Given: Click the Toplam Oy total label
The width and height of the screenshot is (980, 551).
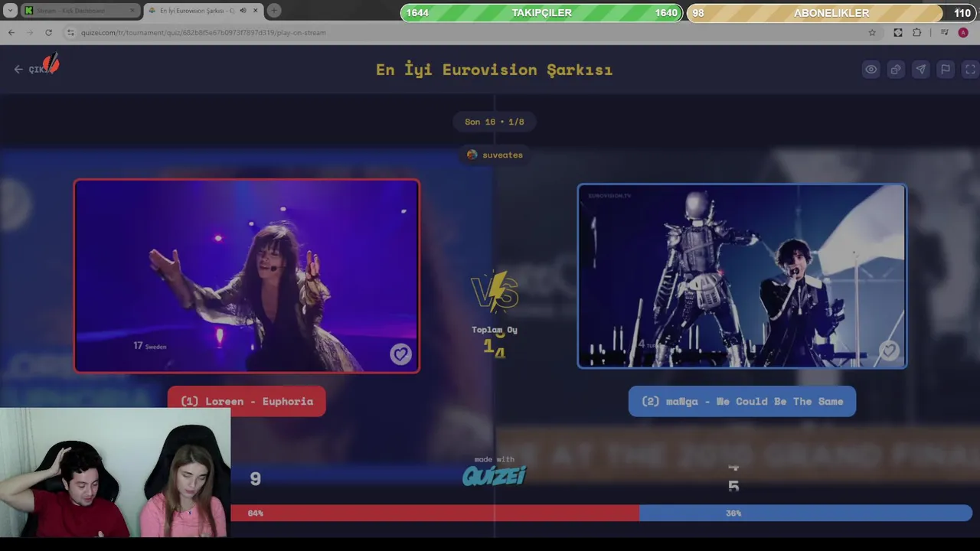Looking at the screenshot, I should click(495, 330).
